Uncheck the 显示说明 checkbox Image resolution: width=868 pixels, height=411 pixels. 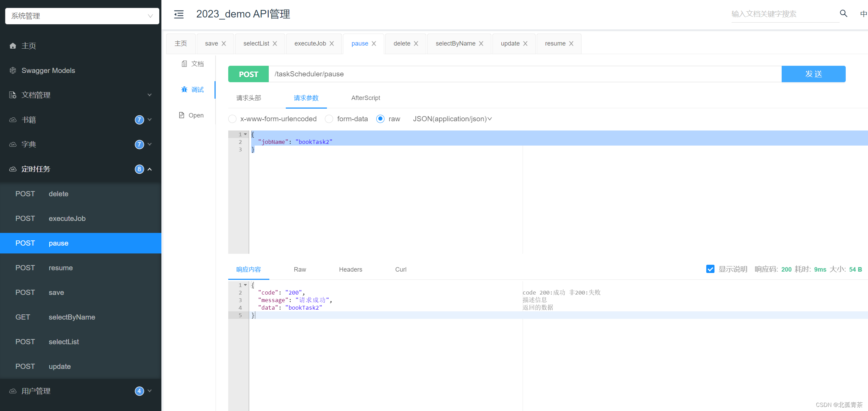[x=710, y=269]
